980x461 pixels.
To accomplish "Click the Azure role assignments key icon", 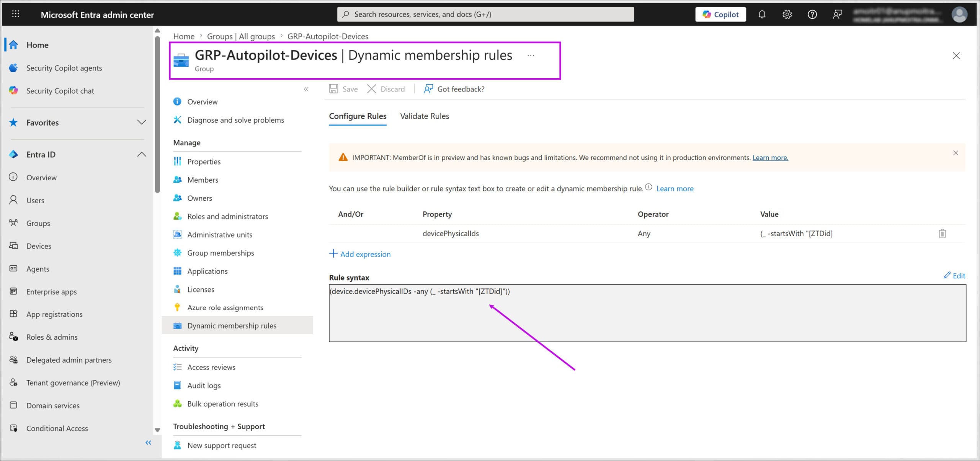I will 177,307.
